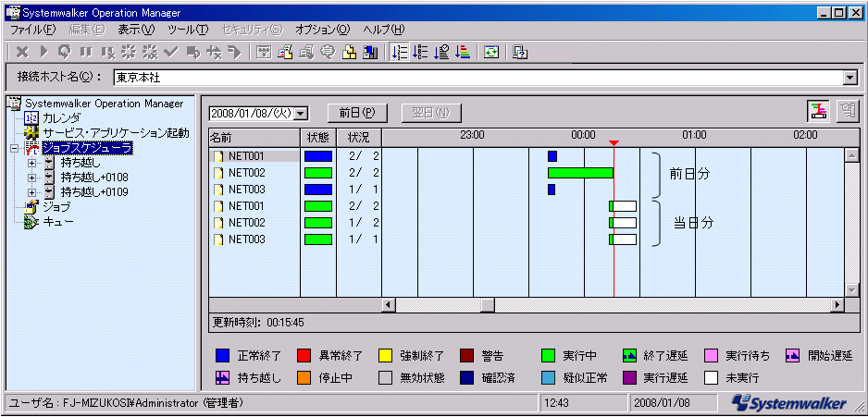Screen dimensions: 868x417
Task: Click the horizontal scrollbar left arrow
Action: click(x=390, y=305)
